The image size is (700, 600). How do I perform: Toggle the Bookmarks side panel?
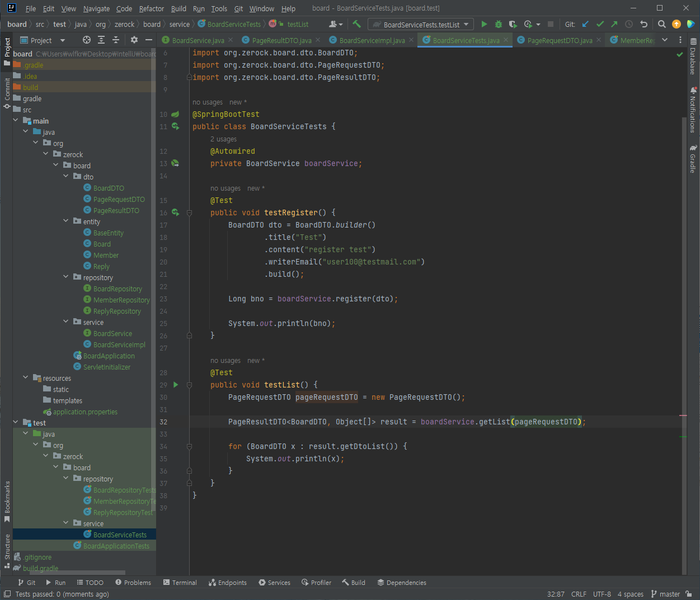(7, 502)
